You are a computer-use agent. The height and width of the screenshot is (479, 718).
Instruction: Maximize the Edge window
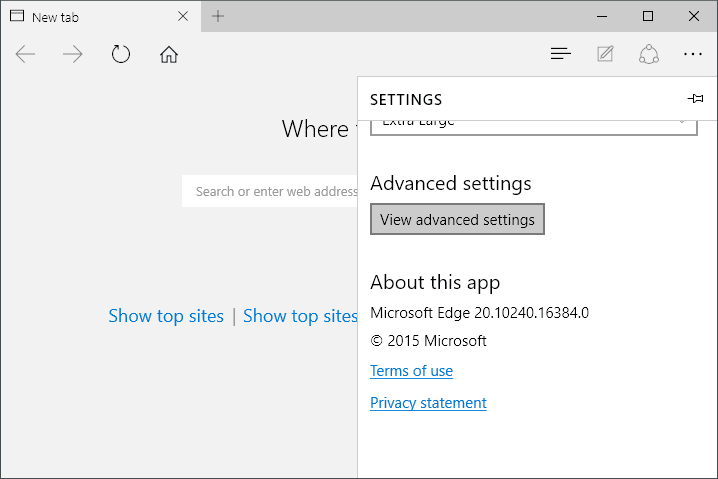click(647, 16)
